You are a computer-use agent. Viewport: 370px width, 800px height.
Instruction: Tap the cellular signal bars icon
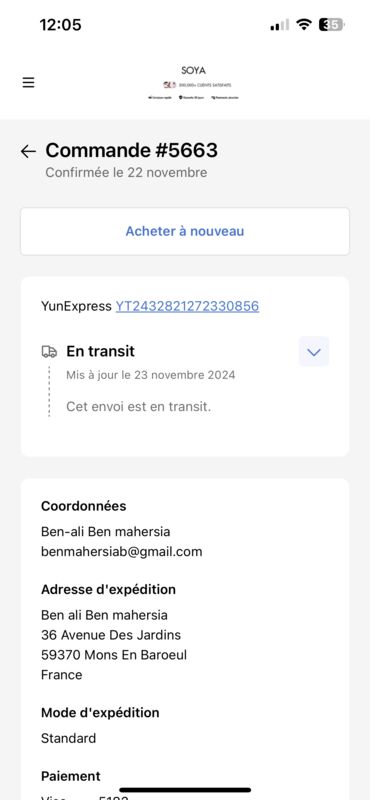tap(280, 24)
